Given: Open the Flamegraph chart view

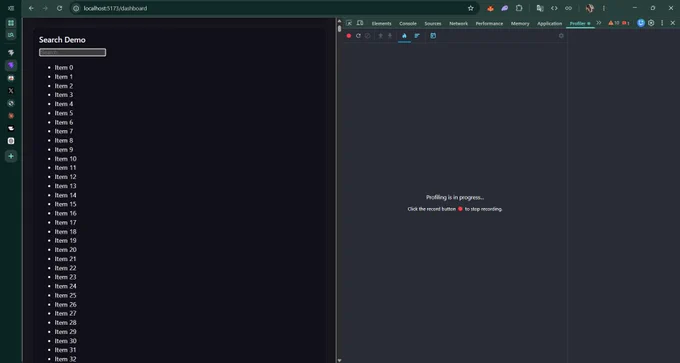Looking at the screenshot, I should click(404, 36).
